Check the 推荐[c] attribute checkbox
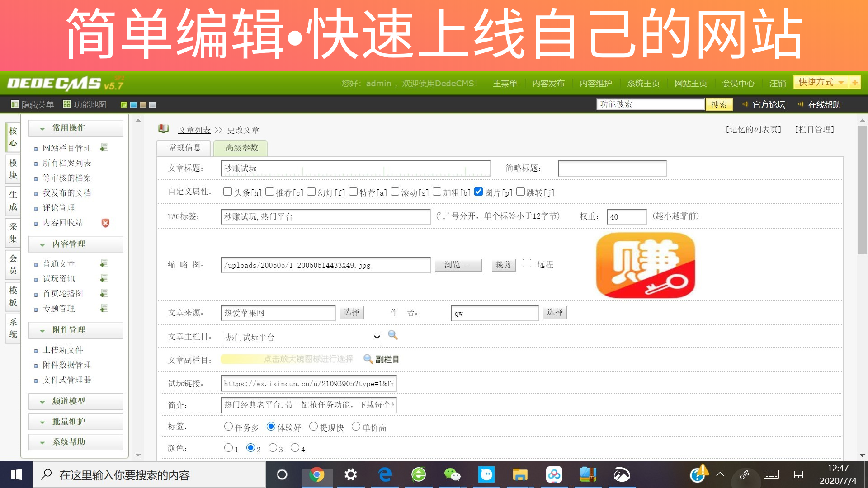Viewport: 868px width, 488px height. click(269, 192)
